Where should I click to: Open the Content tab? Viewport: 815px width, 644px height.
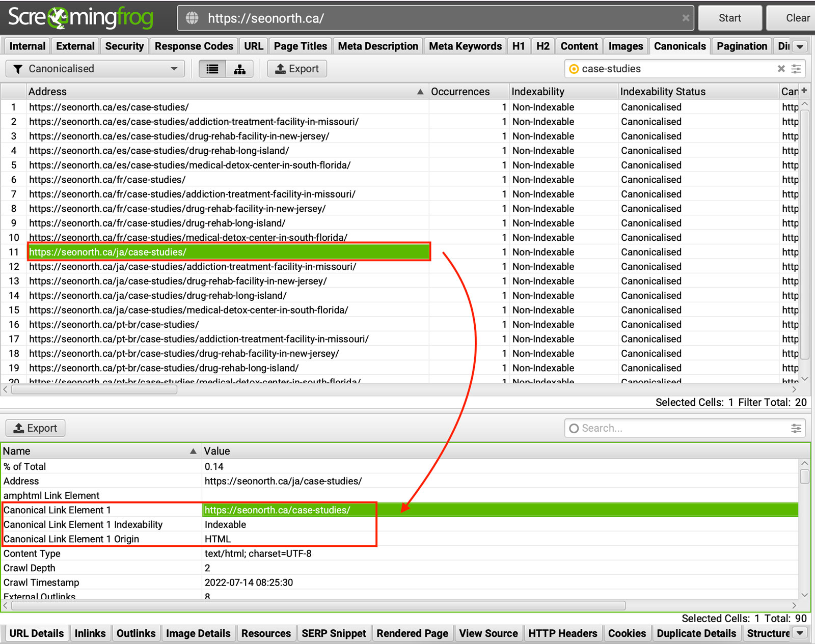tap(579, 46)
